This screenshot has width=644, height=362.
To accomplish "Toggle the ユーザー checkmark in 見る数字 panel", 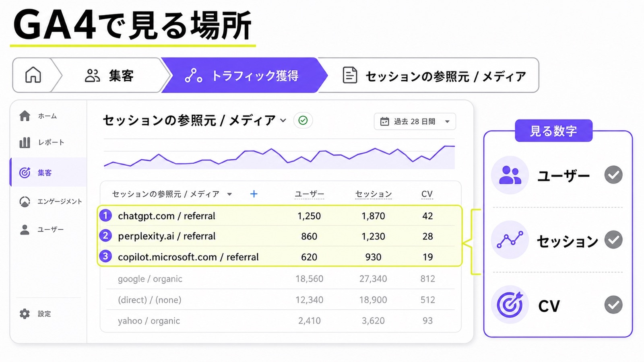I will pos(613,175).
